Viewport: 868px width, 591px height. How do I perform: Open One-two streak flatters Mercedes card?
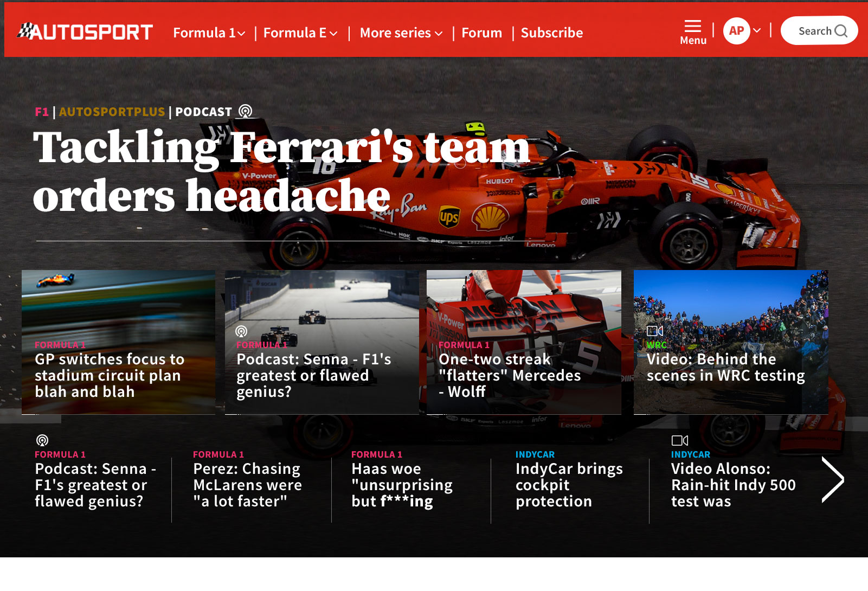coord(524,342)
